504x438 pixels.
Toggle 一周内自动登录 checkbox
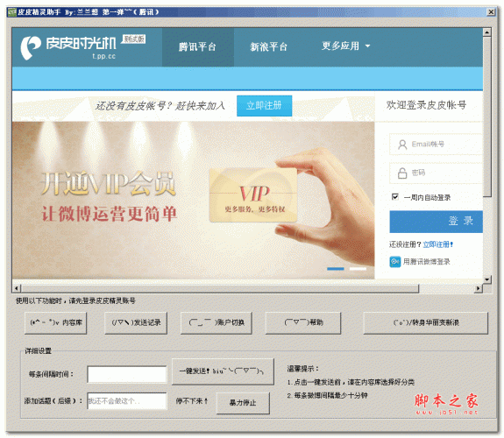[x=395, y=197]
